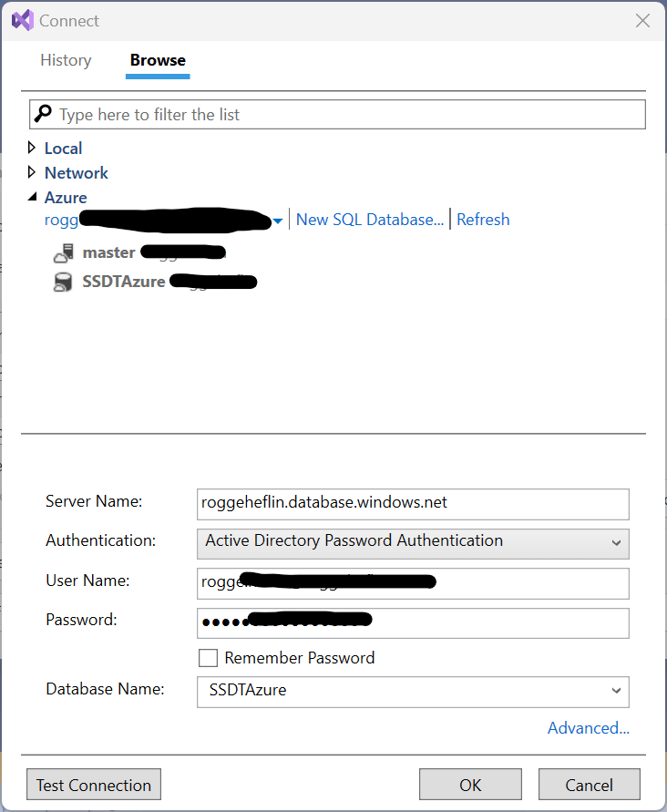Open the Azure account dropdown arrow

[277, 221]
